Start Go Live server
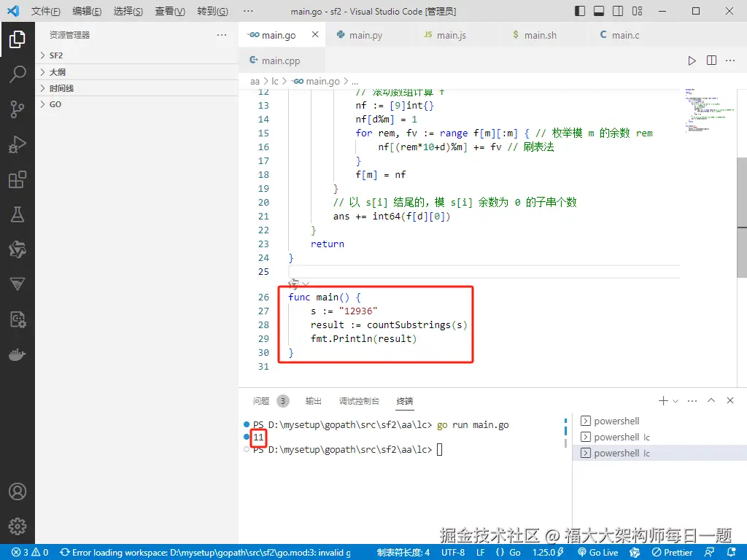The image size is (747, 560). point(598,553)
